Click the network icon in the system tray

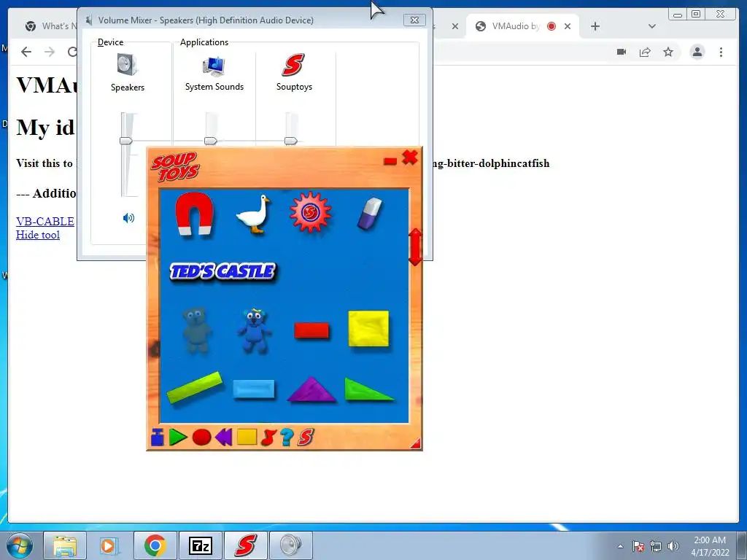pyautogui.click(x=656, y=546)
